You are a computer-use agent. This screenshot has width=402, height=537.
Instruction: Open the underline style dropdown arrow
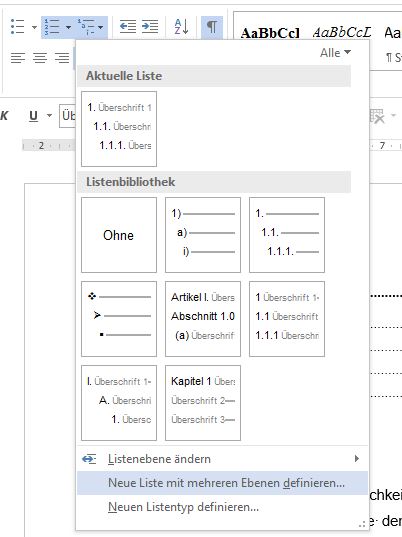coord(49,116)
